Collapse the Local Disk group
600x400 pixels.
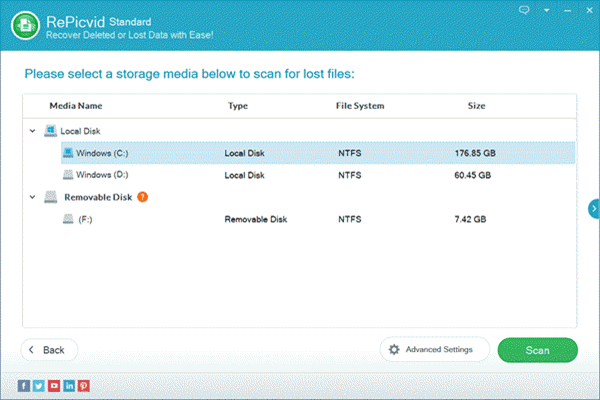pyautogui.click(x=33, y=131)
